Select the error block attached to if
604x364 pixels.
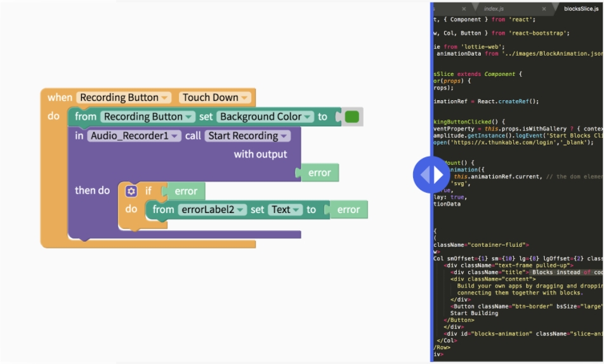tap(186, 191)
